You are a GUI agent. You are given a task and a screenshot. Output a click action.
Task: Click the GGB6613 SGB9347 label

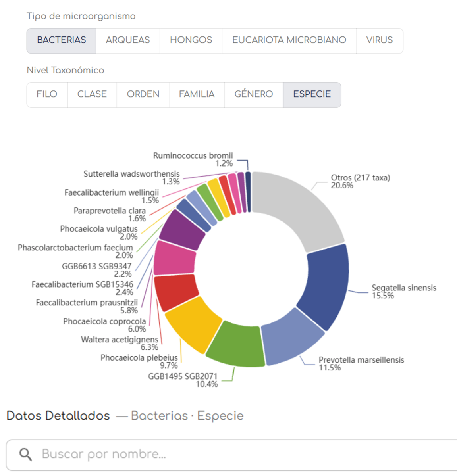(96, 270)
